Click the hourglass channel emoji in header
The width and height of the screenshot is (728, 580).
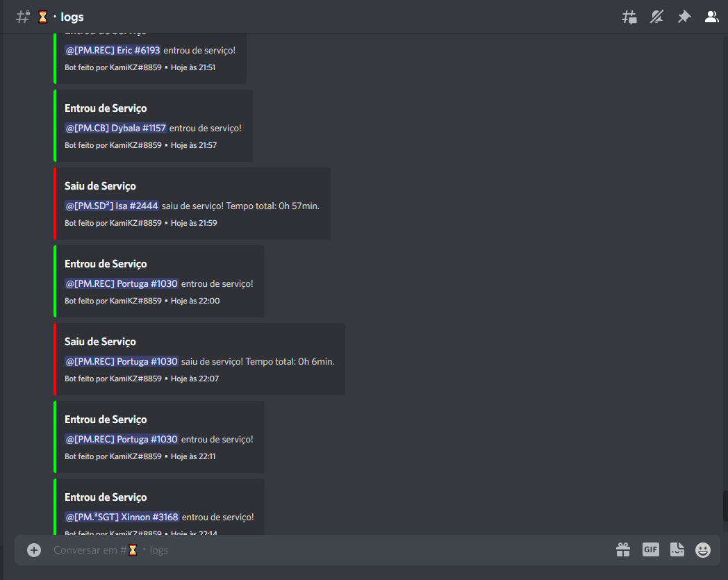(43, 16)
